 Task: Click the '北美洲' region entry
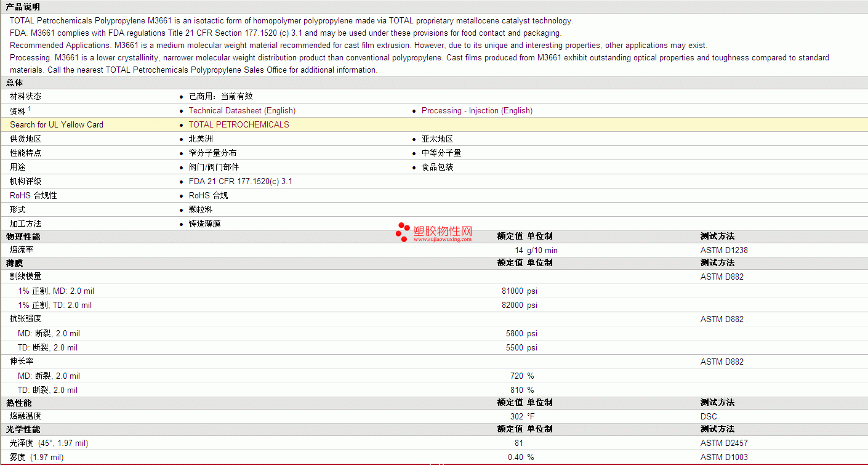pos(201,139)
